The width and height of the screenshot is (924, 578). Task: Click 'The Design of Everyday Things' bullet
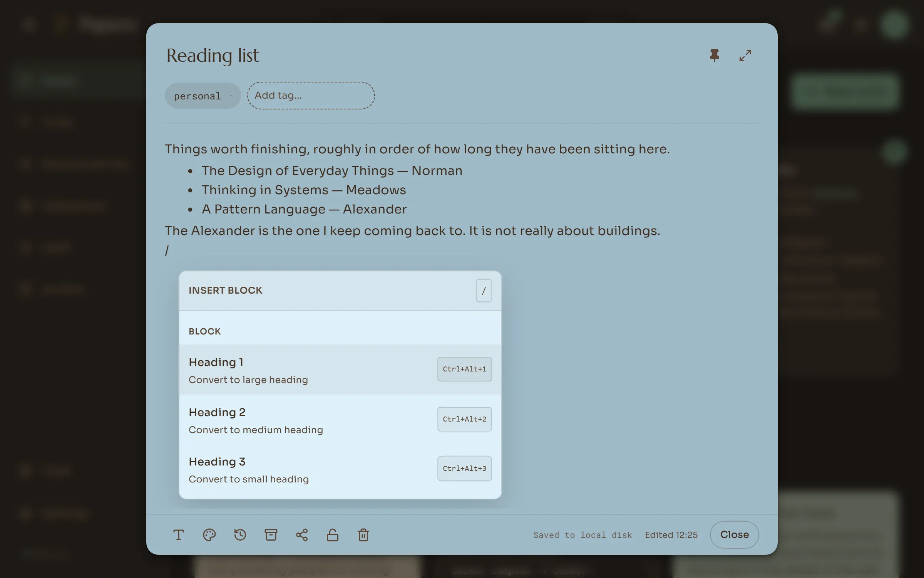332,171
